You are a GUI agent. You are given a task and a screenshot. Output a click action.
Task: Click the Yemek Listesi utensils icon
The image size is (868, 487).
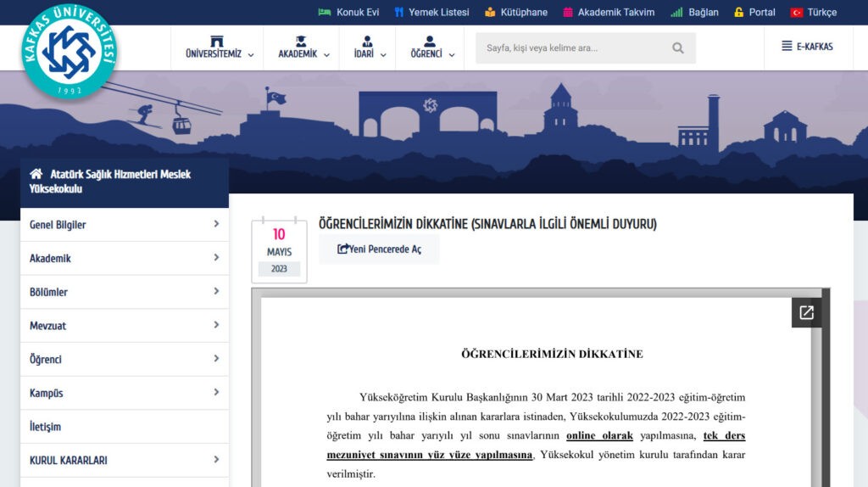click(x=399, y=12)
